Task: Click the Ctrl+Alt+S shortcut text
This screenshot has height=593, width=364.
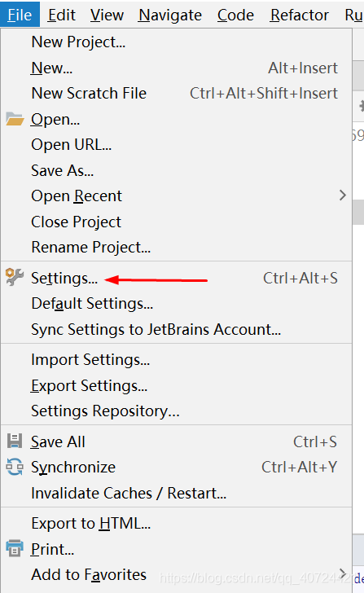Action: coord(300,279)
